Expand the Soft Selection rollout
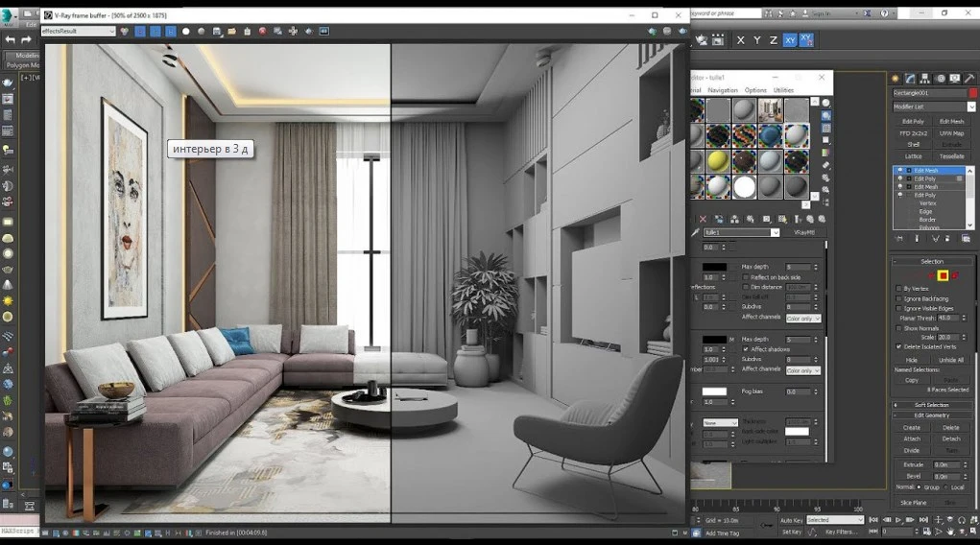The width and height of the screenshot is (980, 545). 931,405
